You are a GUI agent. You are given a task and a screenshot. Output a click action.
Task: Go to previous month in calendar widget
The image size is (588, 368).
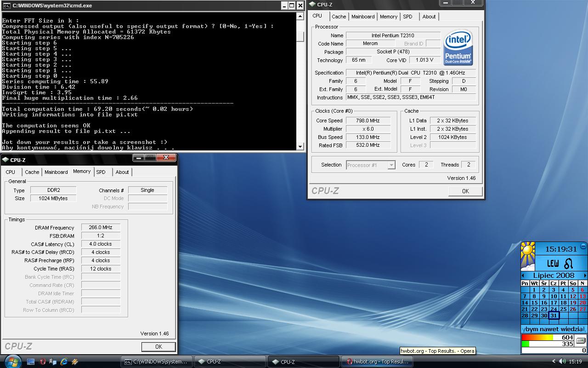click(523, 276)
